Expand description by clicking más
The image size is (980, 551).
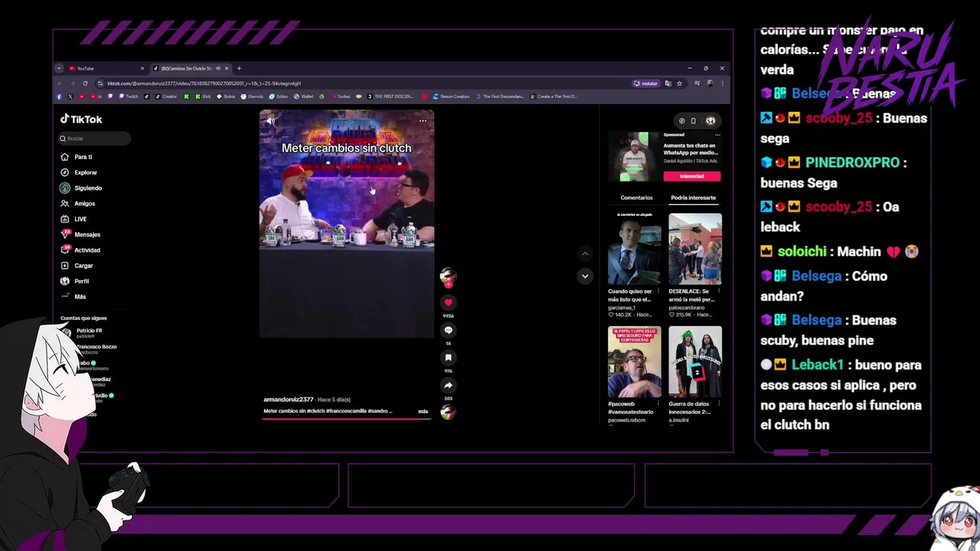point(423,411)
